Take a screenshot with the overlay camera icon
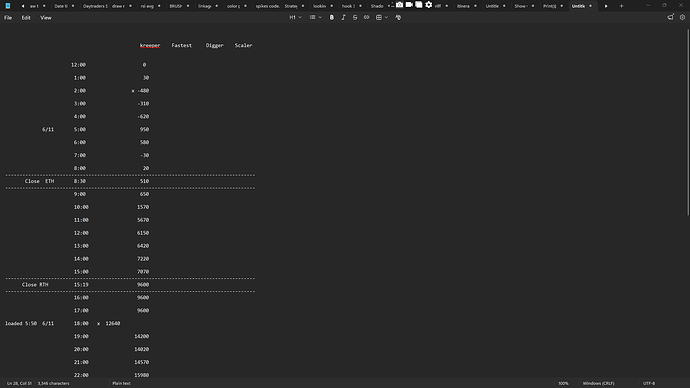 (x=399, y=5)
